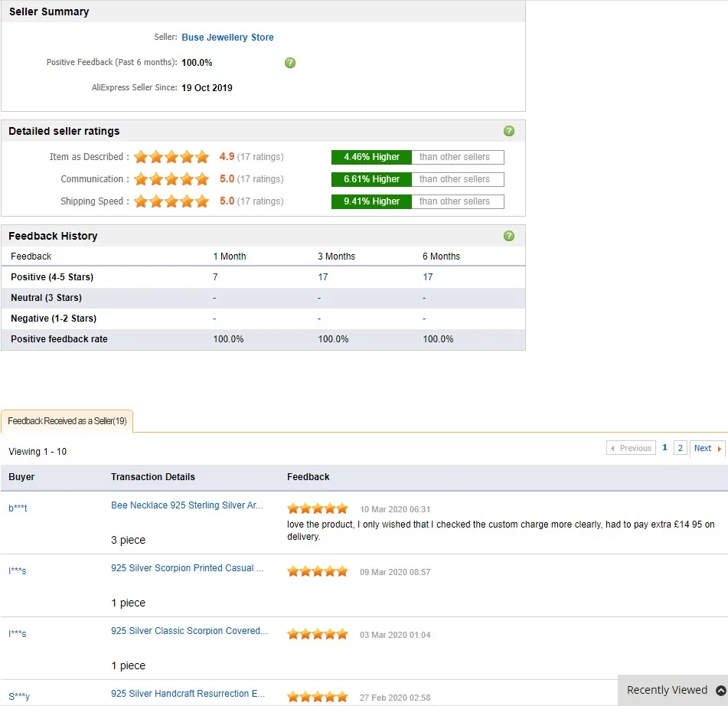Screen dimensions: 728x706
Task: Open buyer l***s from the 03 Mar 2020 review
Action: pos(17,633)
